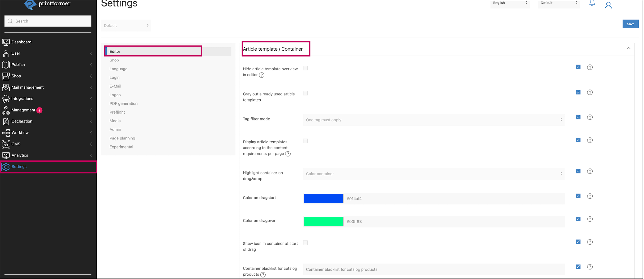Check Show icon in container at start of drag
The width and height of the screenshot is (644, 279).
(x=305, y=243)
